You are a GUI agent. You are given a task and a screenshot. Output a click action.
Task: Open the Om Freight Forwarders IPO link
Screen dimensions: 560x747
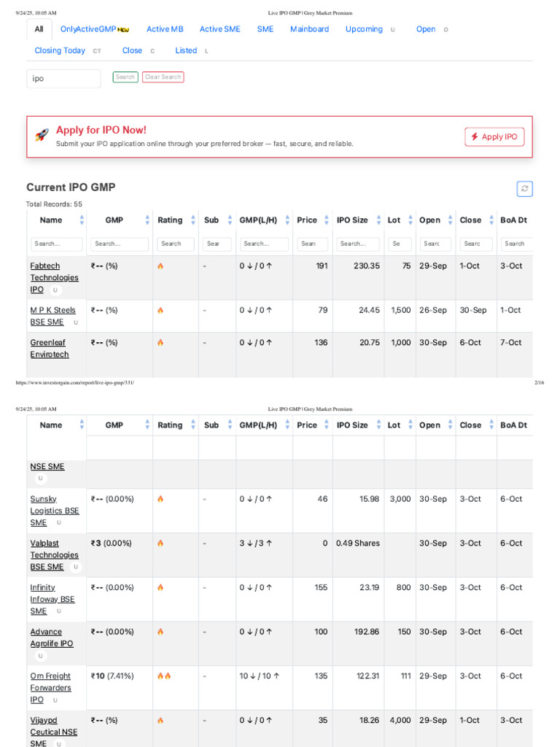click(x=50, y=688)
